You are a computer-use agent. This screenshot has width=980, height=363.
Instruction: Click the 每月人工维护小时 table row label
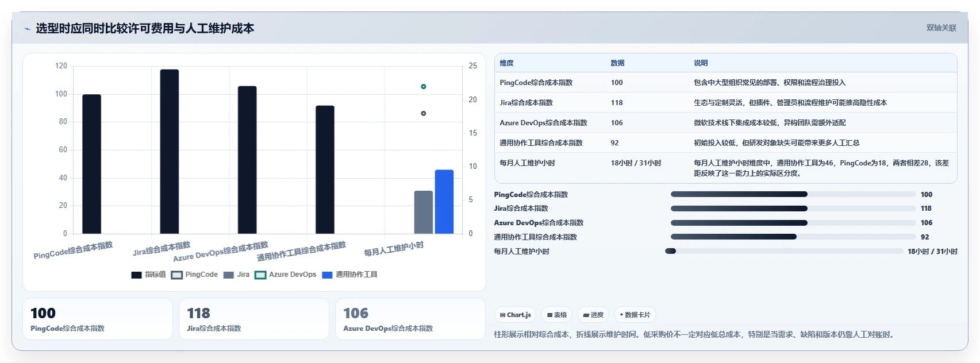tap(527, 163)
